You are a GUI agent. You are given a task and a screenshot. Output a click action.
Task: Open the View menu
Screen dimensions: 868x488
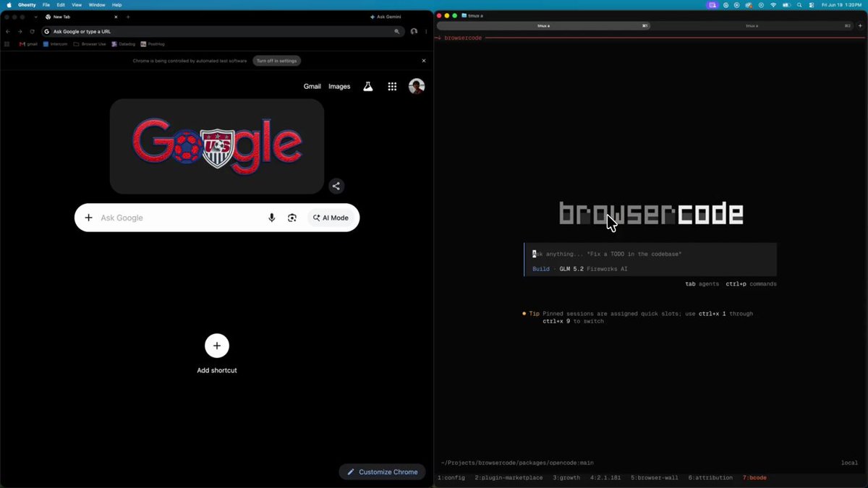click(x=77, y=5)
